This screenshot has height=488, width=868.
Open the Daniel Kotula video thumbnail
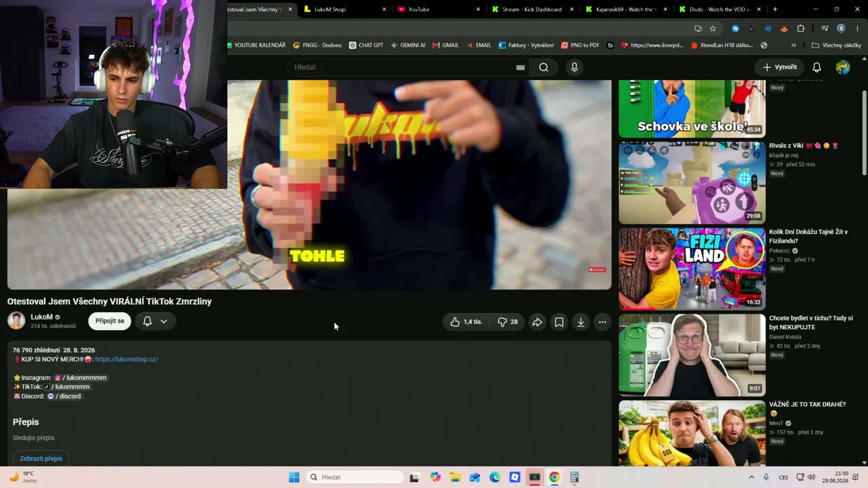tap(692, 354)
